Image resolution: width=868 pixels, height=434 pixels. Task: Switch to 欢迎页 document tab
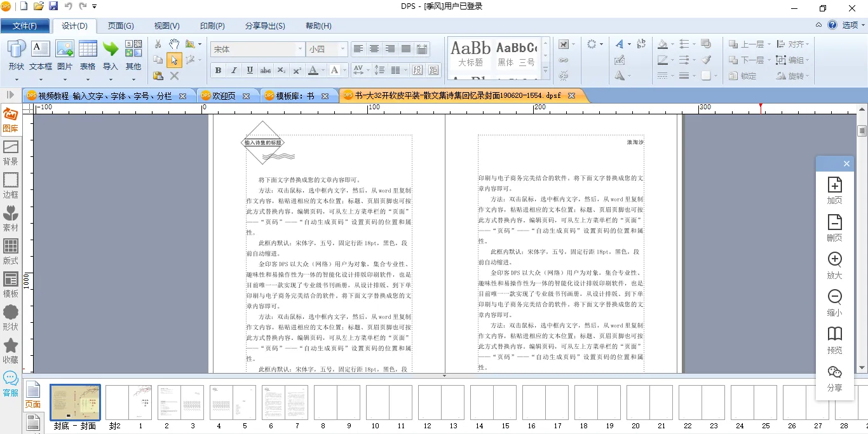[224, 96]
